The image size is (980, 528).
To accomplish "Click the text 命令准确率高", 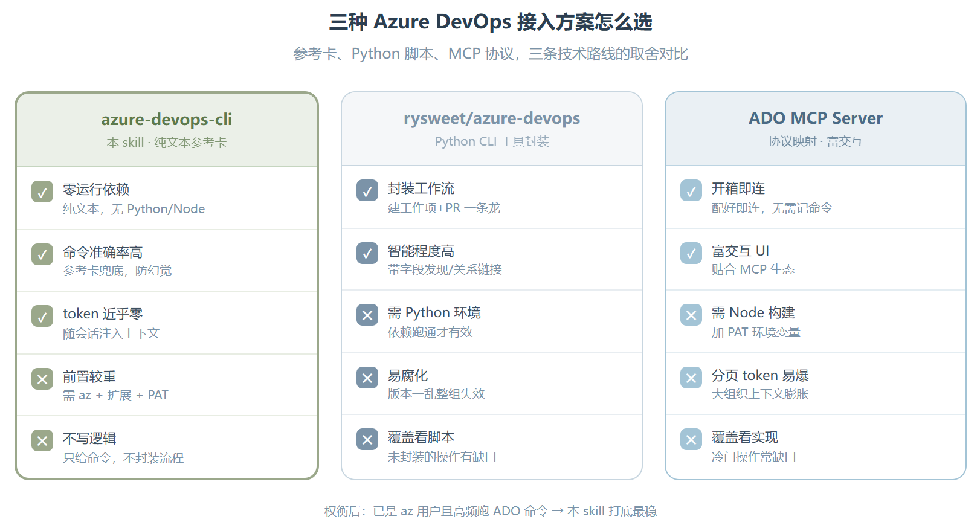I will click(x=103, y=253).
